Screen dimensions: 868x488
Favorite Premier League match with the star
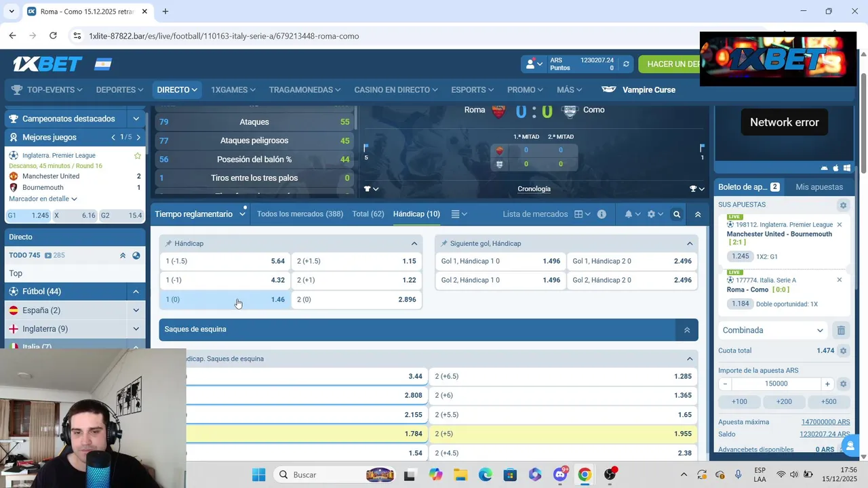[x=138, y=155]
